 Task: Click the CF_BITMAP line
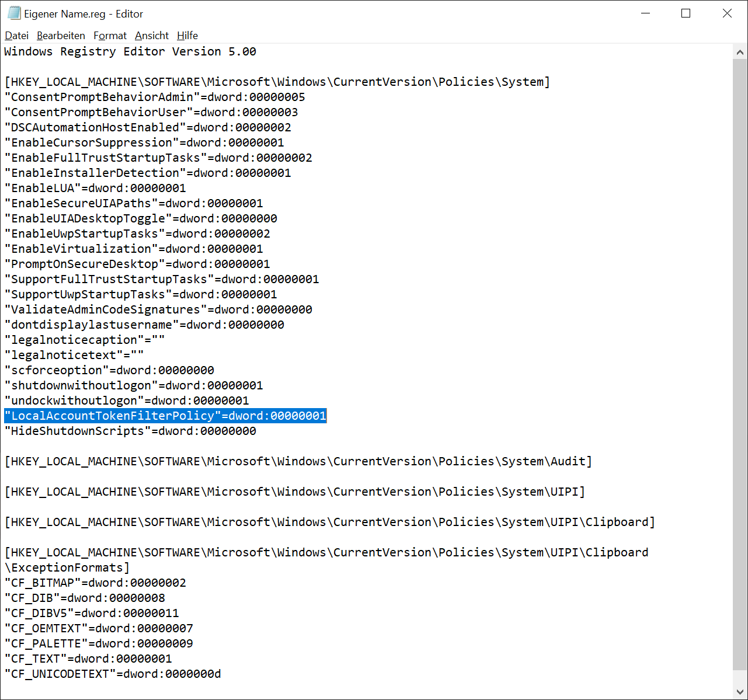95,583
